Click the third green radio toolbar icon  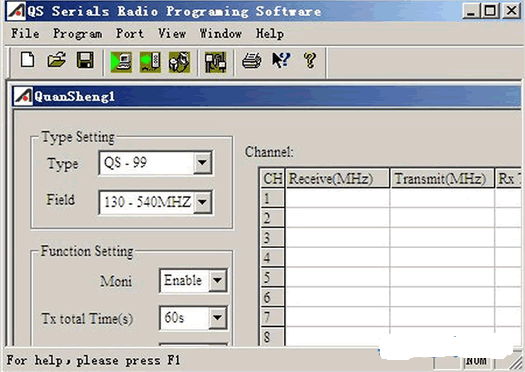(x=179, y=62)
